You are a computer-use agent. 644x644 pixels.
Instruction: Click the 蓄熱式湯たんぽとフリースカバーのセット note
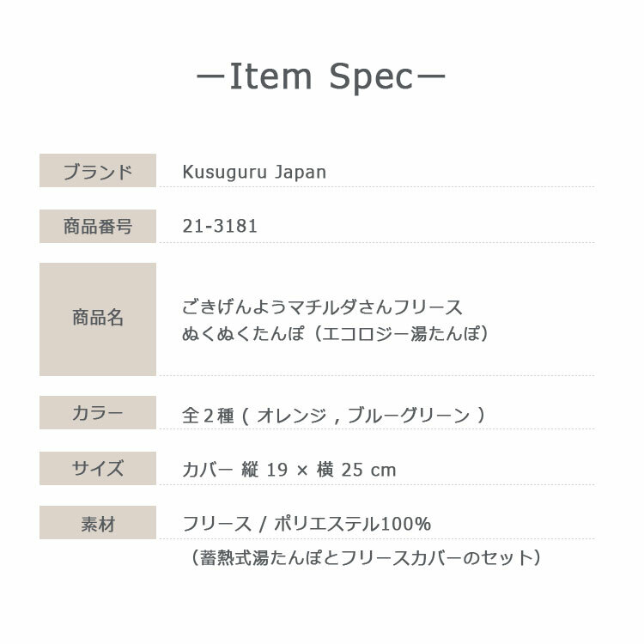pos(366,557)
